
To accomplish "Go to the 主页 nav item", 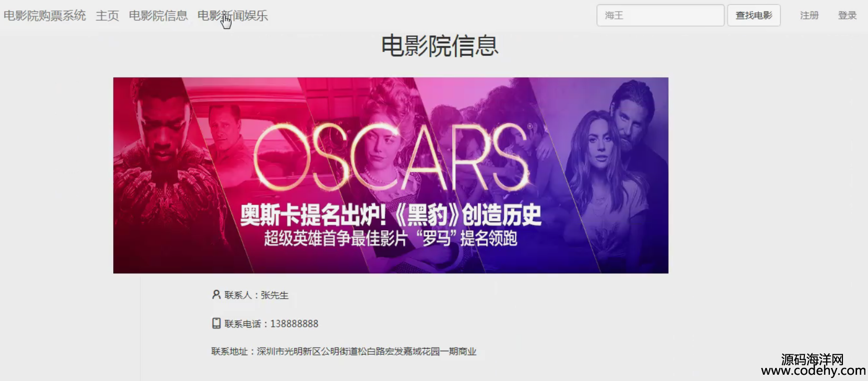I will [107, 16].
